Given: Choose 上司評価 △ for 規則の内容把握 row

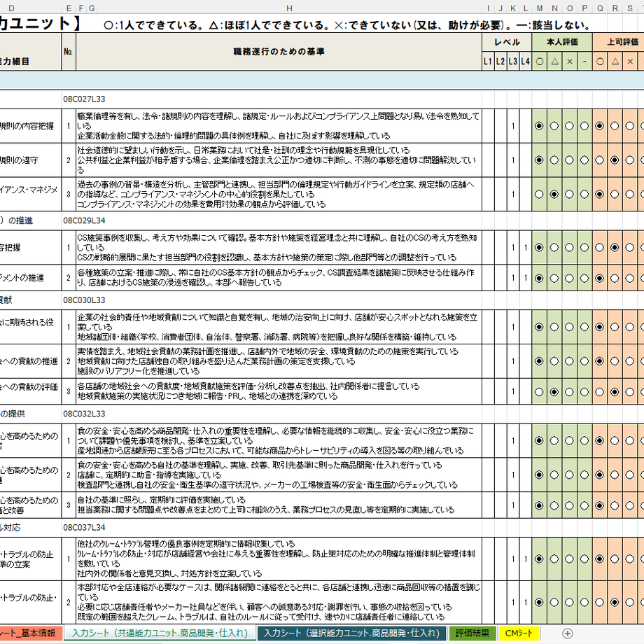Looking at the screenshot, I should 615,126.
